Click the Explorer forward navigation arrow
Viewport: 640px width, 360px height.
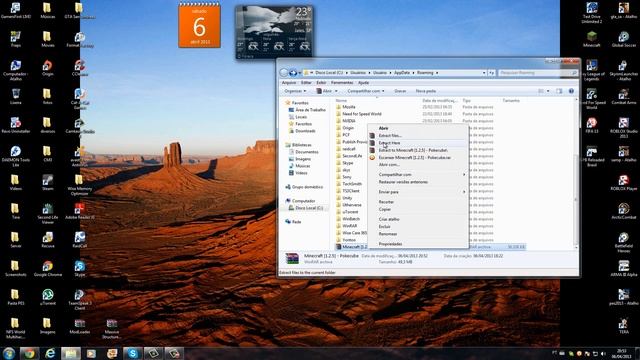(293, 73)
